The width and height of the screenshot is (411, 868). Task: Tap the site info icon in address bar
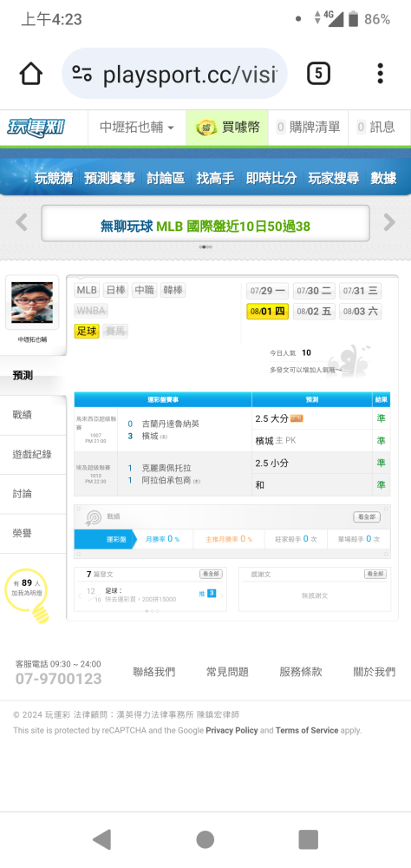82,73
